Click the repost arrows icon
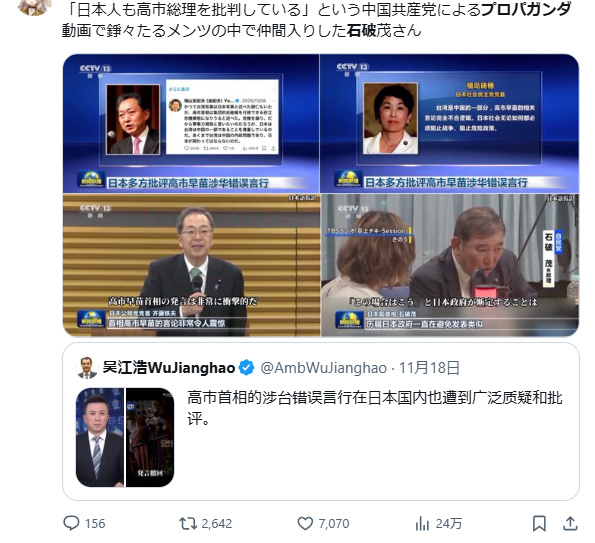 click(188, 524)
